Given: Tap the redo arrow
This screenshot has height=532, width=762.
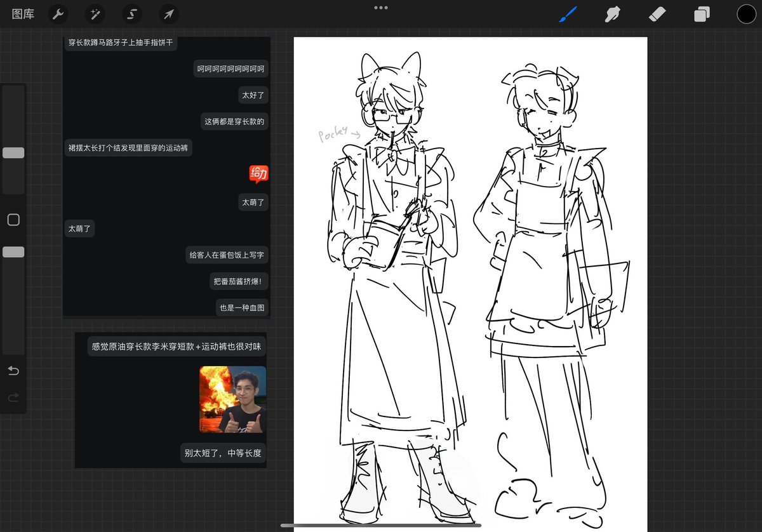Looking at the screenshot, I should pos(13,398).
